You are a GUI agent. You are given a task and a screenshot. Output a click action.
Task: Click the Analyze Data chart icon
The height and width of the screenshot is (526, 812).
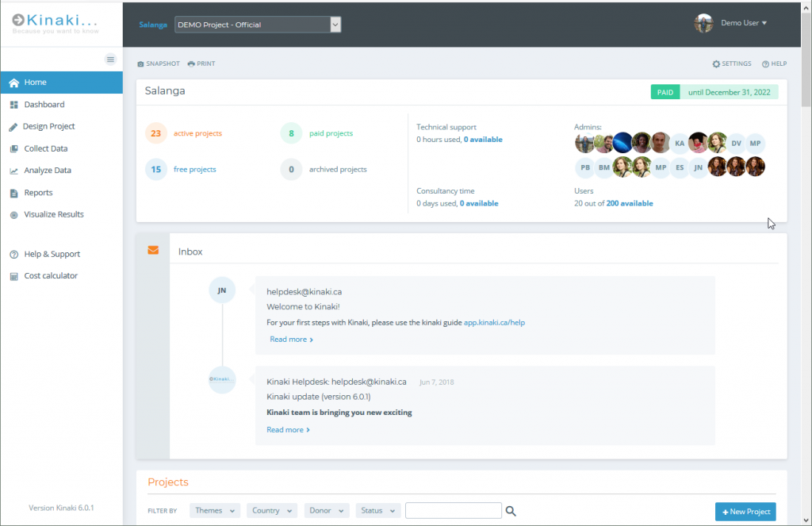point(14,171)
